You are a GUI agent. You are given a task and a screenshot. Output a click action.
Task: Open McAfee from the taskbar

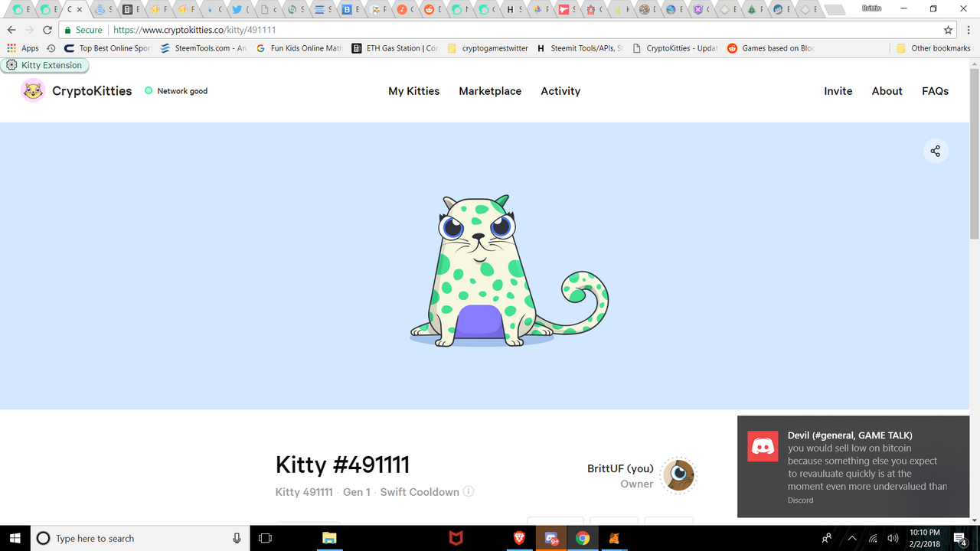click(456, 538)
